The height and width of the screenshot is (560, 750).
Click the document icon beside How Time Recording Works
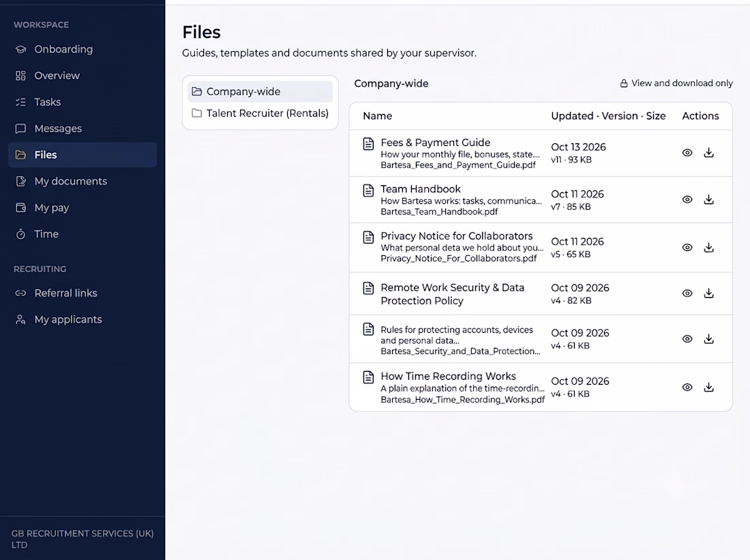[368, 377]
